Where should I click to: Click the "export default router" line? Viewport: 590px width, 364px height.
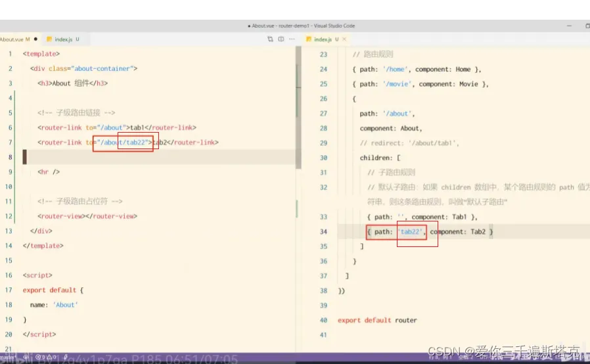(377, 320)
